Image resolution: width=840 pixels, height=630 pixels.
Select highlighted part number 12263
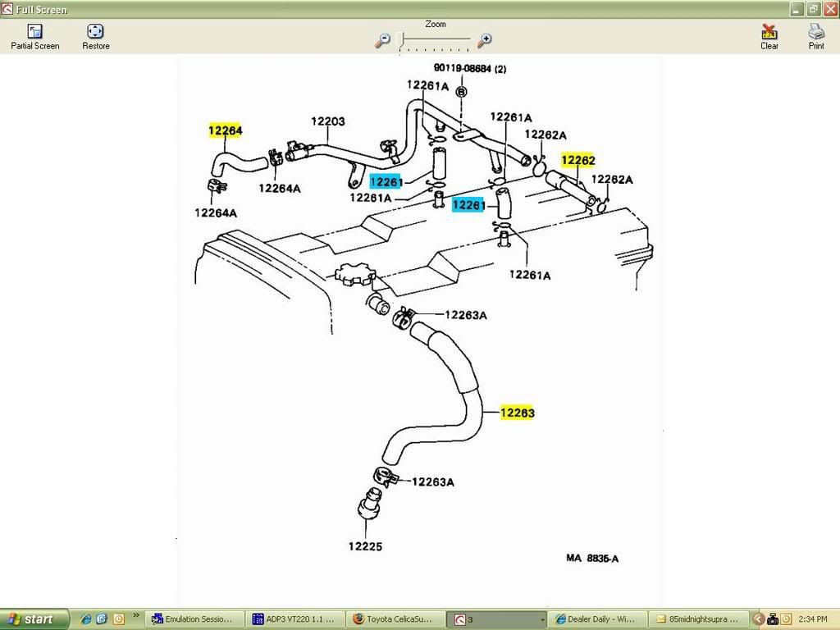[517, 413]
